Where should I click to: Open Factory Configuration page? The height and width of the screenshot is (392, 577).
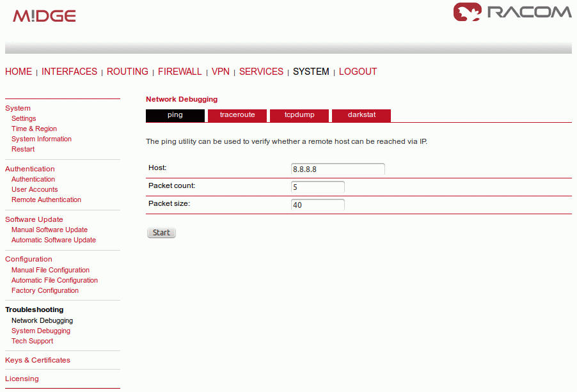click(x=45, y=290)
